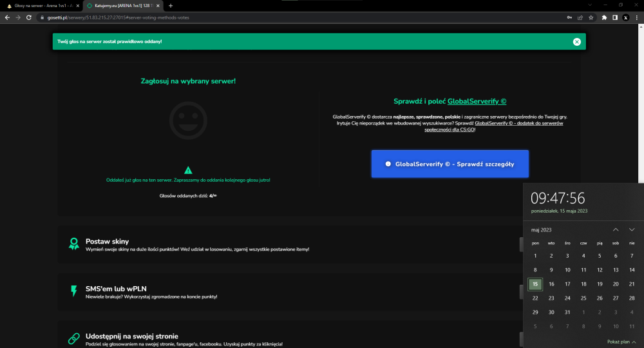Bookmark this page with the star icon
644x348 pixels.
coord(591,17)
